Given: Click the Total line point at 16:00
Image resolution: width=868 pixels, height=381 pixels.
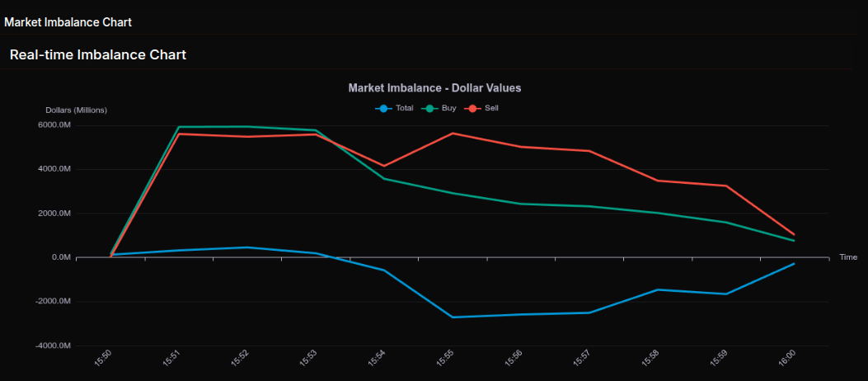Looking at the screenshot, I should pos(794,264).
